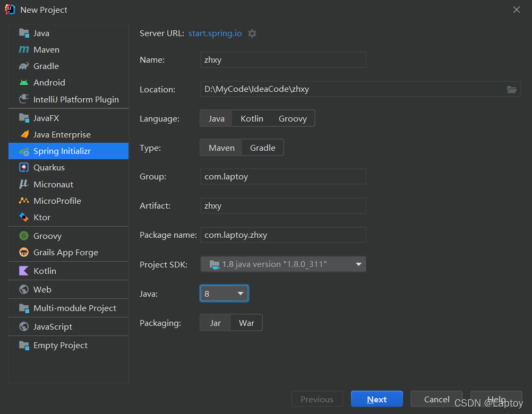Screen dimensions: 532x414
Task: Click the Multi-module Project folder icon
Action: coord(24,308)
